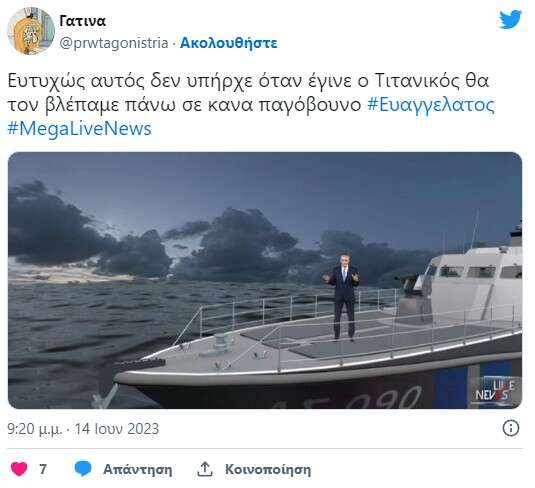Click the Κοινοποίηση share button
The height and width of the screenshot is (488, 535).
pos(268,470)
